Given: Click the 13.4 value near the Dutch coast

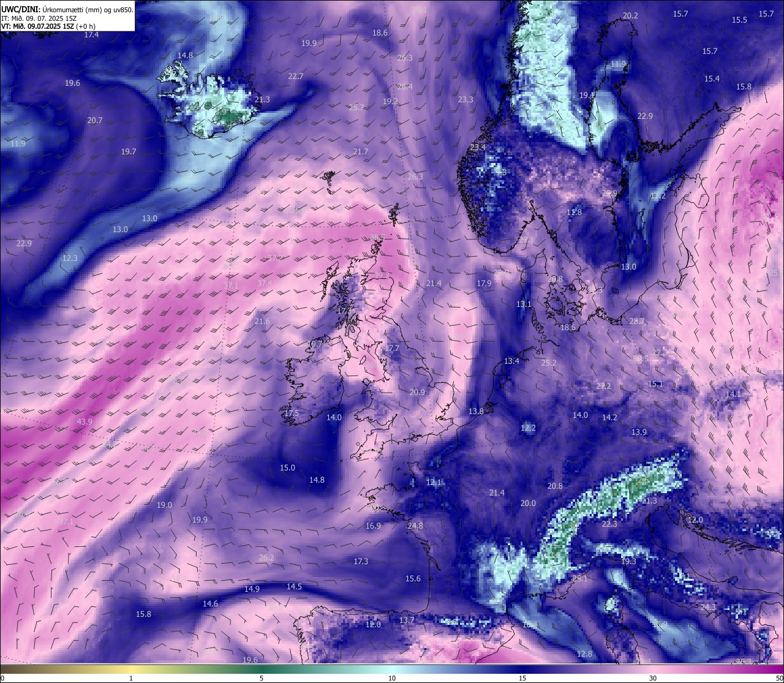Looking at the screenshot, I should click(511, 361).
